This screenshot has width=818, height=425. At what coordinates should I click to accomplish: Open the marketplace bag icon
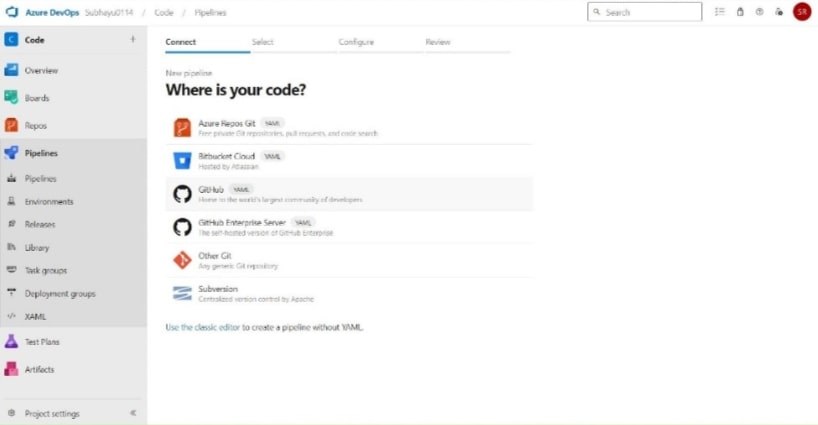[740, 11]
